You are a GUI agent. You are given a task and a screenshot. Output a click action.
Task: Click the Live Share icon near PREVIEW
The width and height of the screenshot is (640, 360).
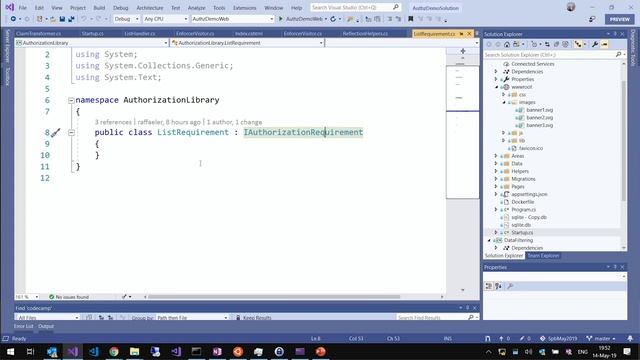[592, 19]
